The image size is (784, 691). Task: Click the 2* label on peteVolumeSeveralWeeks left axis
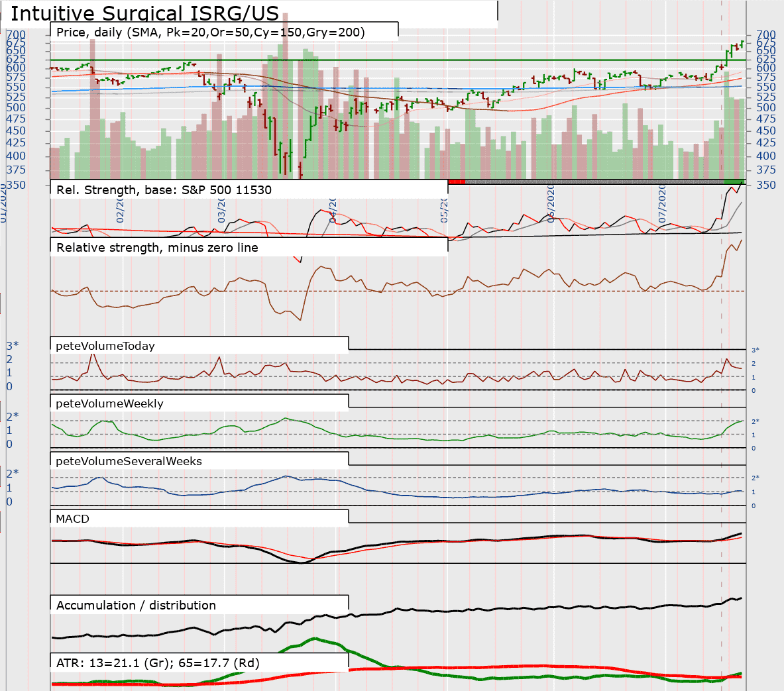[13, 473]
